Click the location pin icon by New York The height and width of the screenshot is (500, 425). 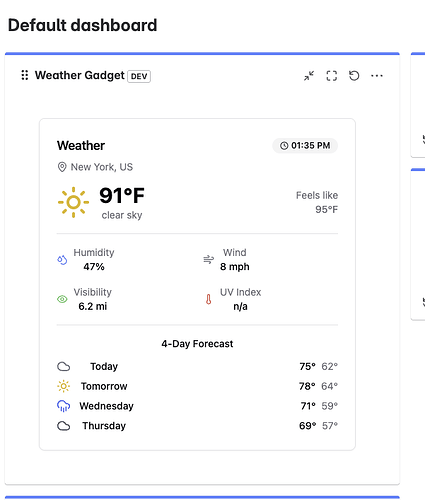(62, 167)
